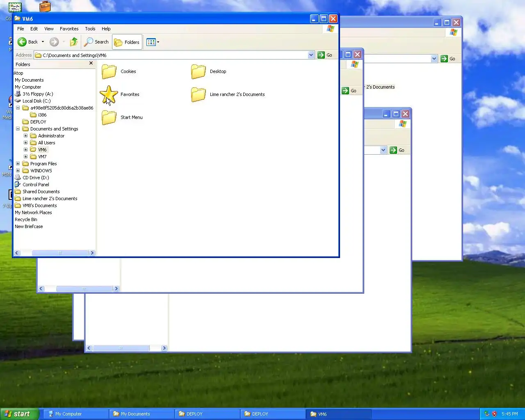Expand the Administrator folder node
This screenshot has width=525, height=420.
click(x=25, y=136)
